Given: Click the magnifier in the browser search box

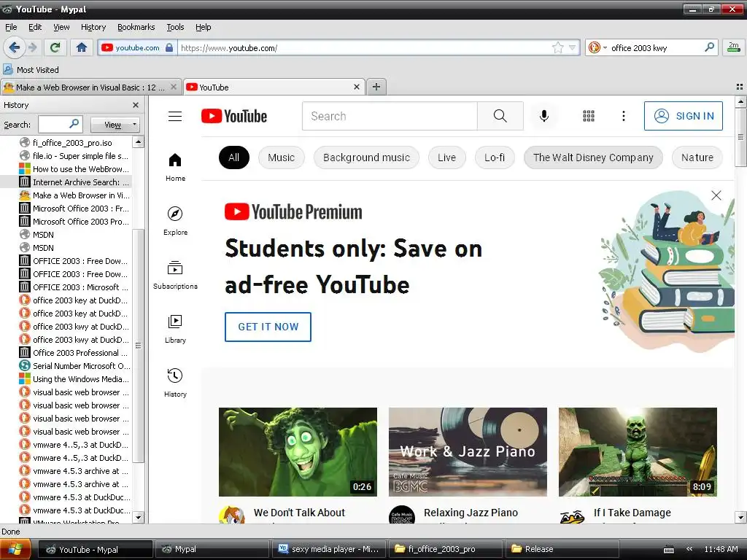Looking at the screenshot, I should 709,47.
